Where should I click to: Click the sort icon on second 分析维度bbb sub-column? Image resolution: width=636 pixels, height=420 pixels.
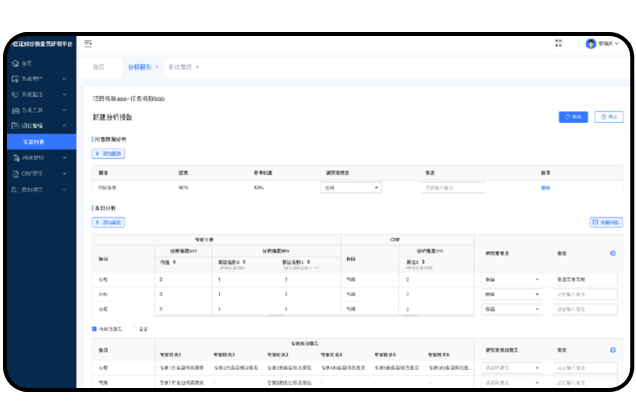click(309, 262)
